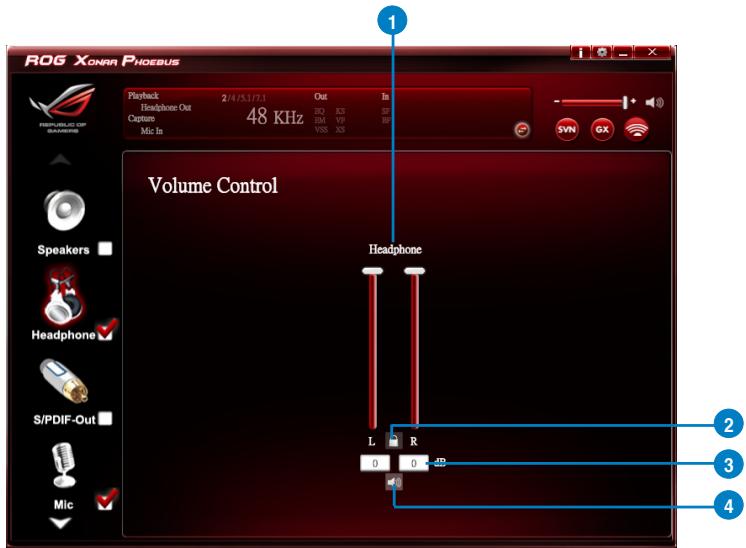
Task: Select the Headphone icon in sidebar
Action: (x=65, y=296)
